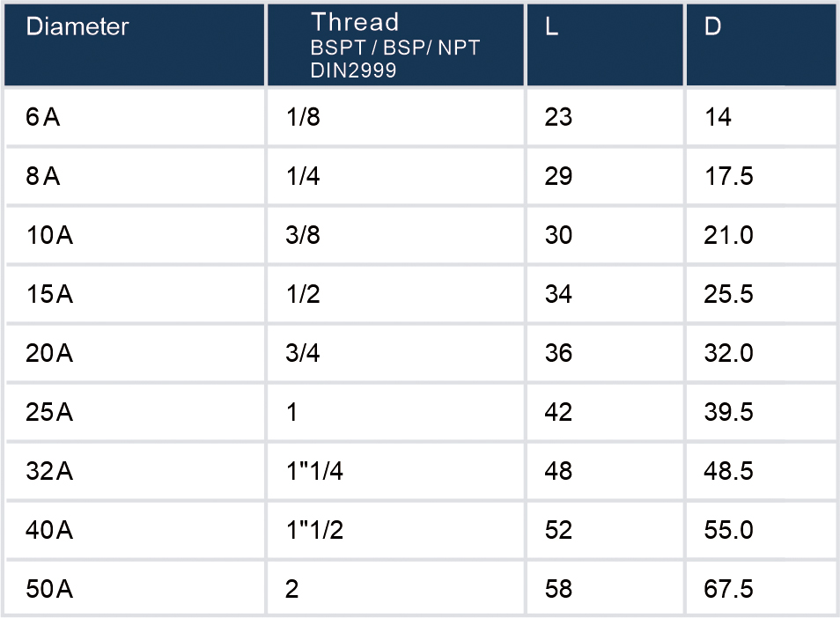Select the 67.5 D value cell

pos(729,589)
